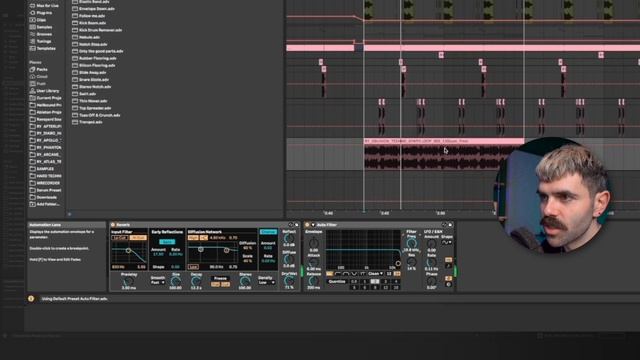Open the LFO Shape waveform dropdown
The width and height of the screenshot is (640, 360).
click(447, 242)
